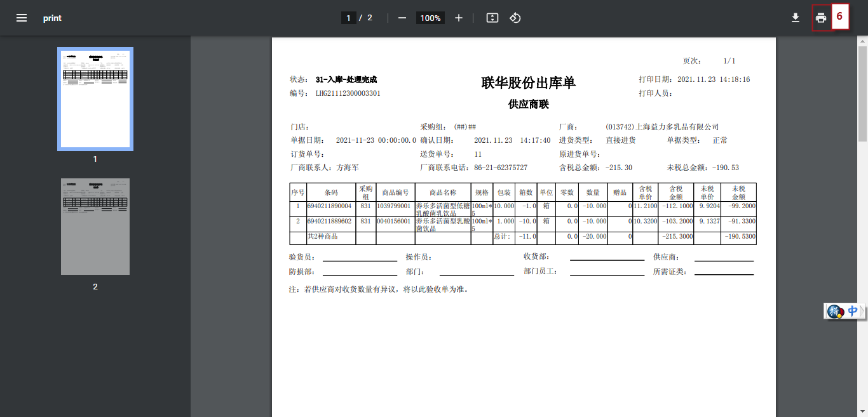Click tax-included total -215.30

click(x=619, y=168)
